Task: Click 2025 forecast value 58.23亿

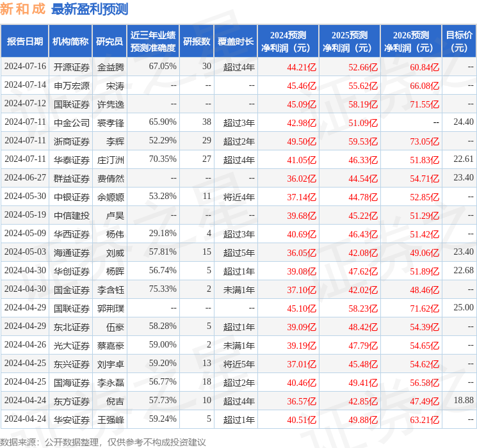Action: (x=363, y=308)
